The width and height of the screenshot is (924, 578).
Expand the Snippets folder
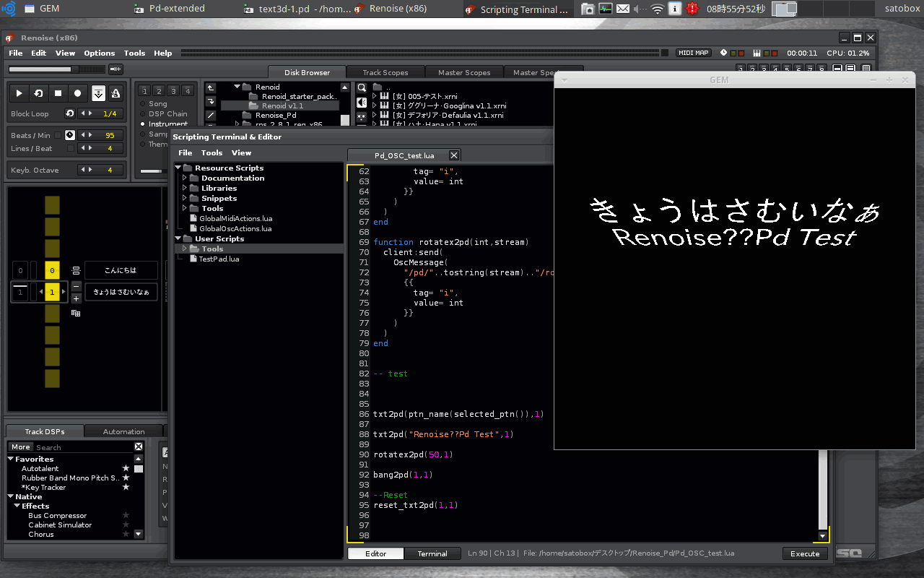tap(185, 198)
